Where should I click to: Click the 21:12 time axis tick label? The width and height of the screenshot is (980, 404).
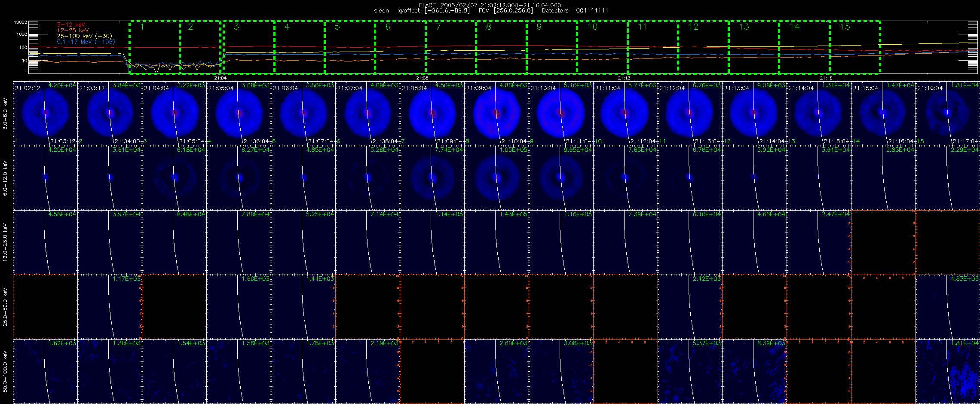624,78
